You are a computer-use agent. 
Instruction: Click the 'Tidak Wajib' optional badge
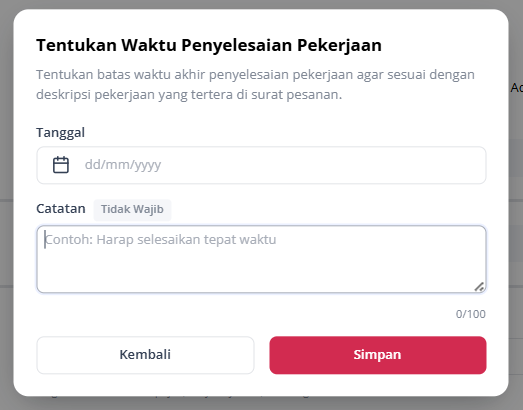[132, 210]
